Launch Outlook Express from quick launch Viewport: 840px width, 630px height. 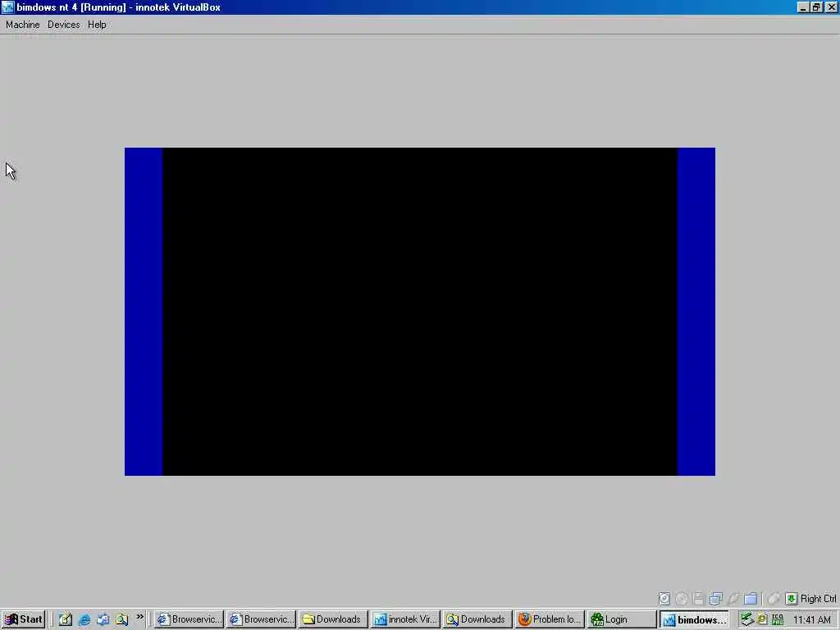[103, 620]
